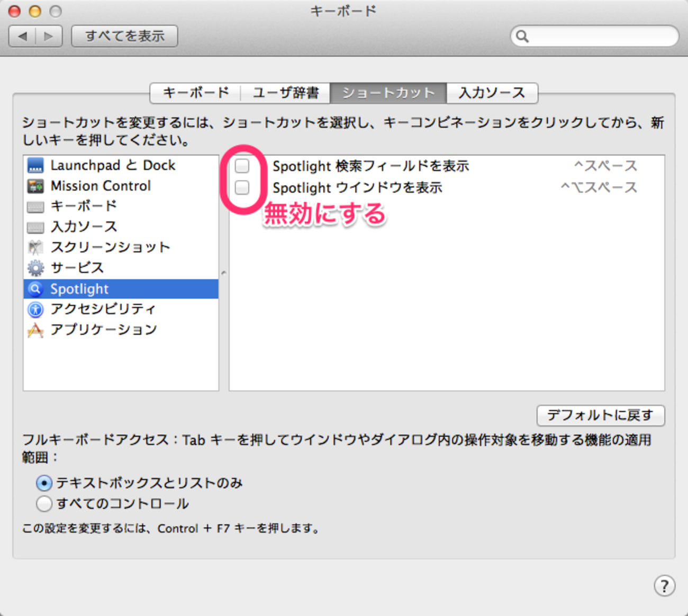Select Mission Control category row
The width and height of the screenshot is (688, 616).
pyautogui.click(x=121, y=186)
